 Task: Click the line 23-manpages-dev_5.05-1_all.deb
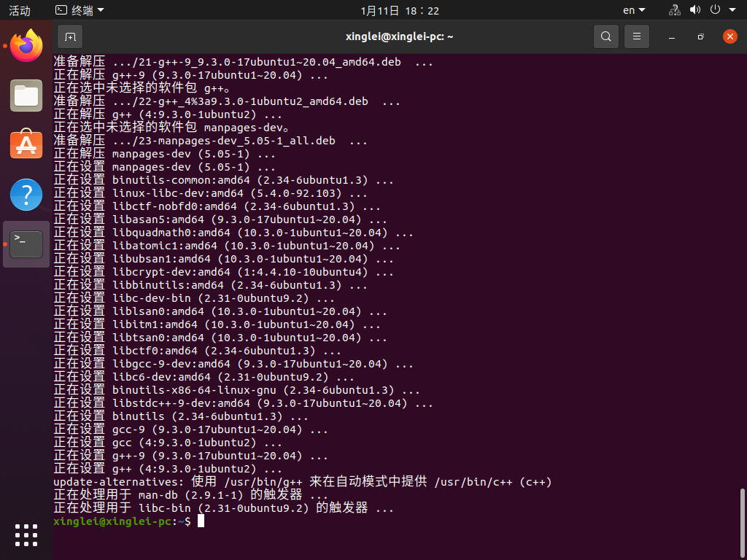pos(210,141)
